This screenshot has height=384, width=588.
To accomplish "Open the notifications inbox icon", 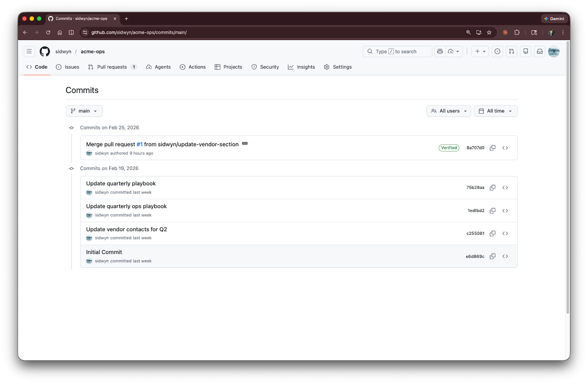I will [x=540, y=51].
